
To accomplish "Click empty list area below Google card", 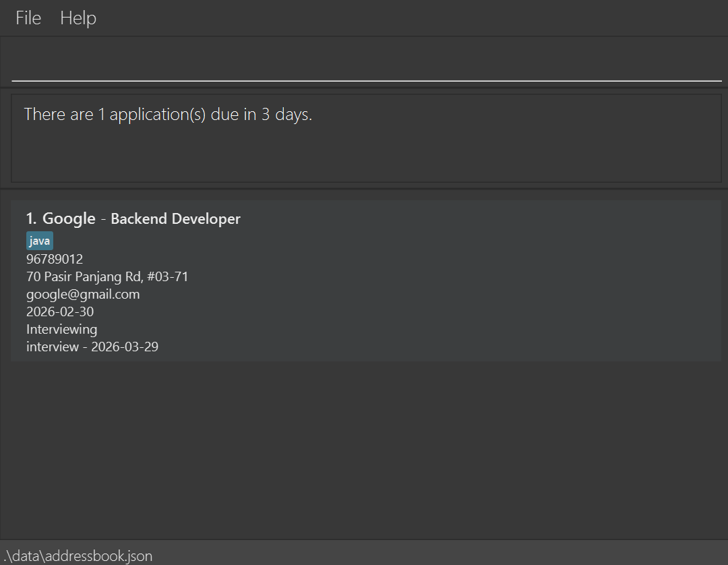I will [366, 448].
